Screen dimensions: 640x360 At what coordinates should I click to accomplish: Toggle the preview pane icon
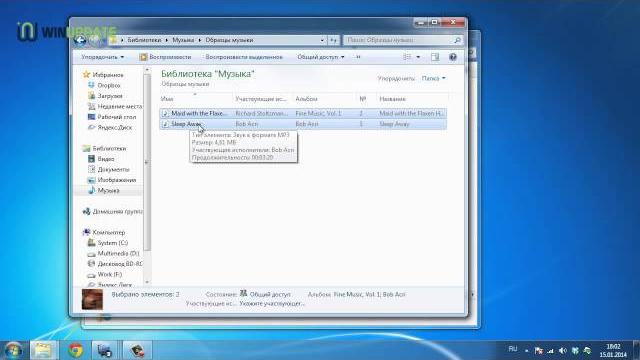pyautogui.click(x=435, y=57)
